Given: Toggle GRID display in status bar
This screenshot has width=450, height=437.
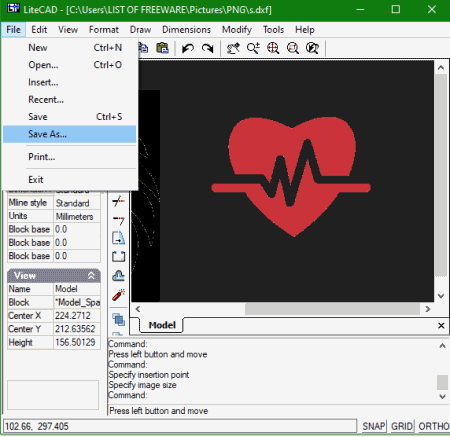Looking at the screenshot, I should pos(402,426).
